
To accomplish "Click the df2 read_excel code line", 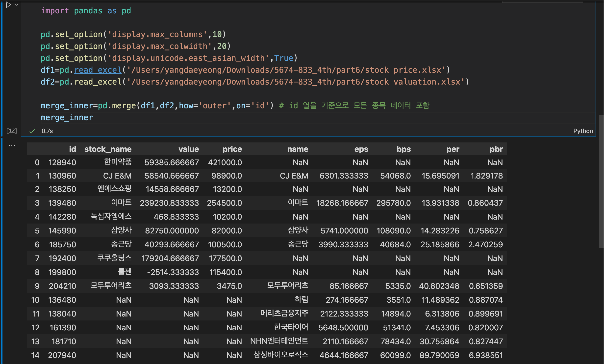I will coord(255,82).
